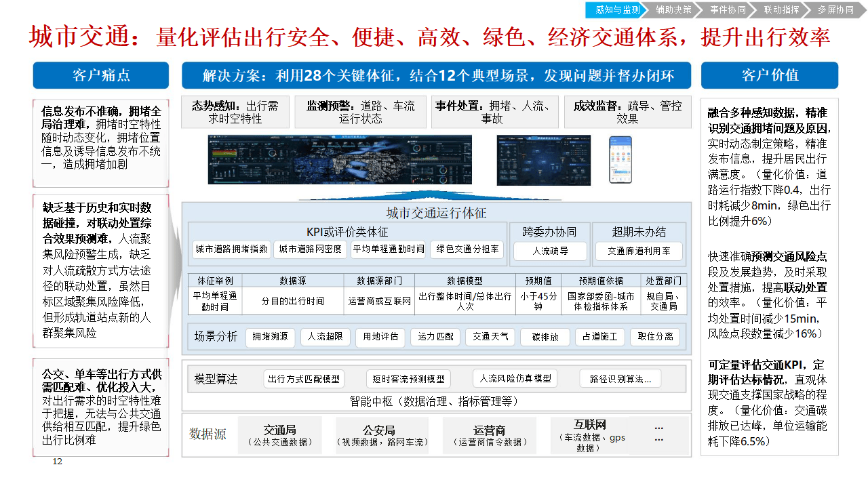
Task: Click the KPI或评价类体征 heading
Action: point(347,231)
